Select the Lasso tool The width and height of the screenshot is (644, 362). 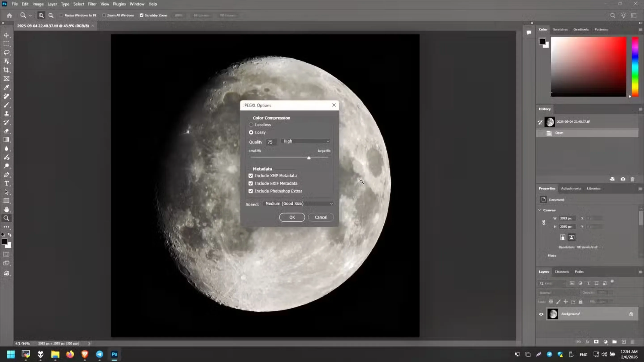coord(6,53)
